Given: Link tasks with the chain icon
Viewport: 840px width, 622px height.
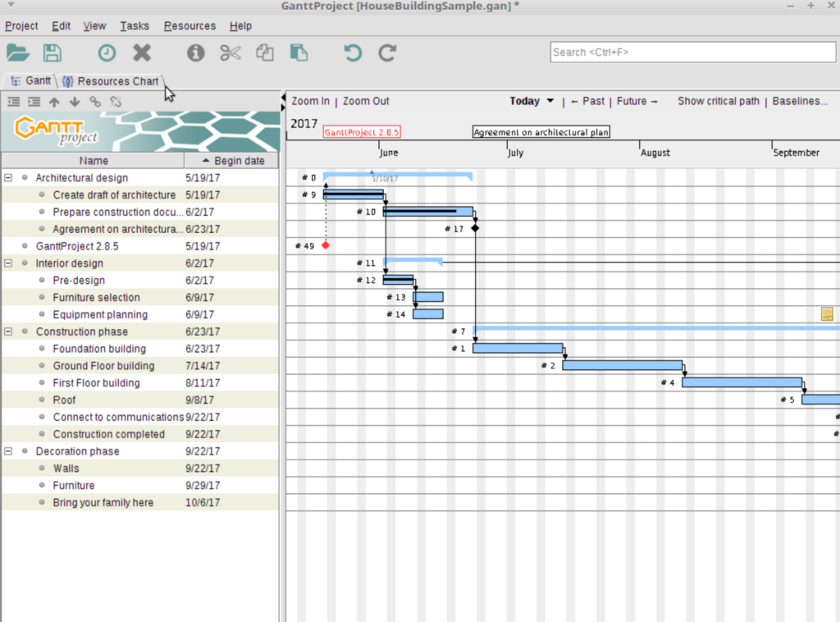Looking at the screenshot, I should coord(95,101).
